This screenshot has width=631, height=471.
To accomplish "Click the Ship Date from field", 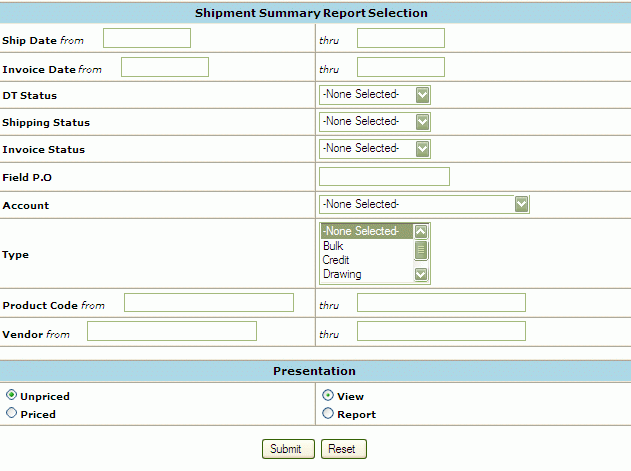I will click(147, 38).
